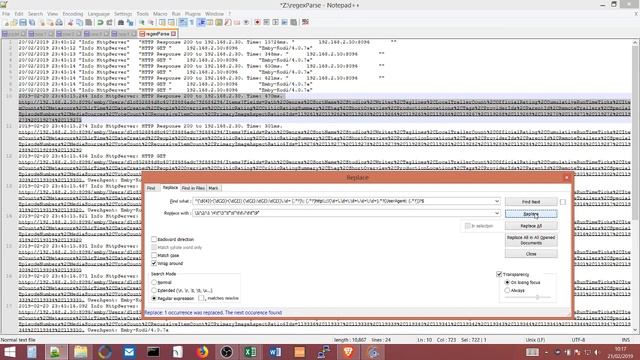640x360 pixels.
Task: Select the Normal search mode radio
Action: pos(154,282)
